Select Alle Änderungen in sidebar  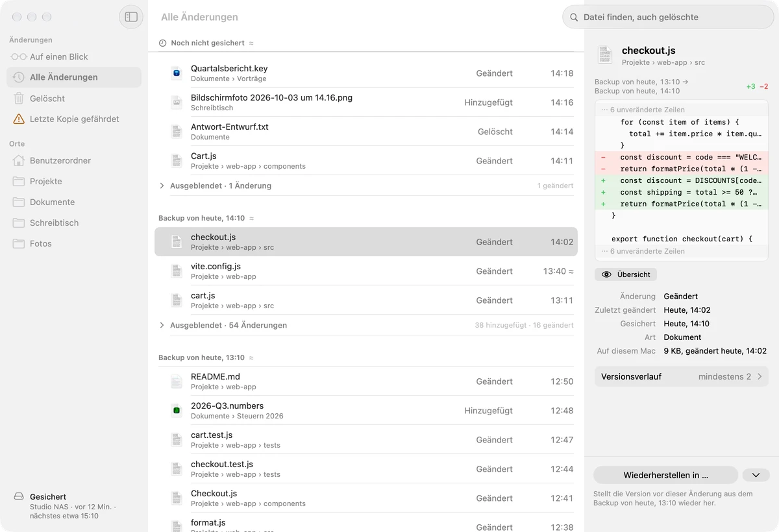point(74,77)
